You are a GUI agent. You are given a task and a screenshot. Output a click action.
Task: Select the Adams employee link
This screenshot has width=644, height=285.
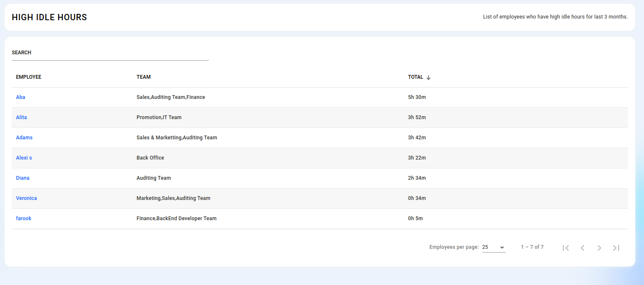(24, 138)
